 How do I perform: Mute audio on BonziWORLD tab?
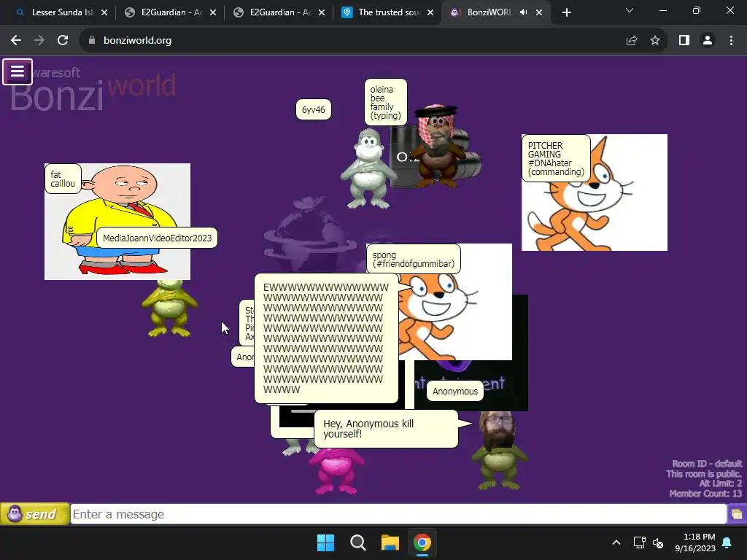(524, 12)
